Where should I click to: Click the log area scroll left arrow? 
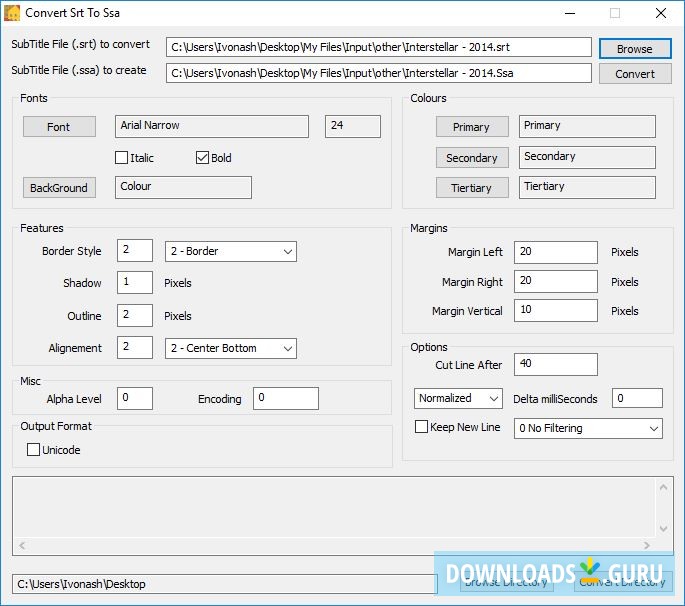[22, 545]
